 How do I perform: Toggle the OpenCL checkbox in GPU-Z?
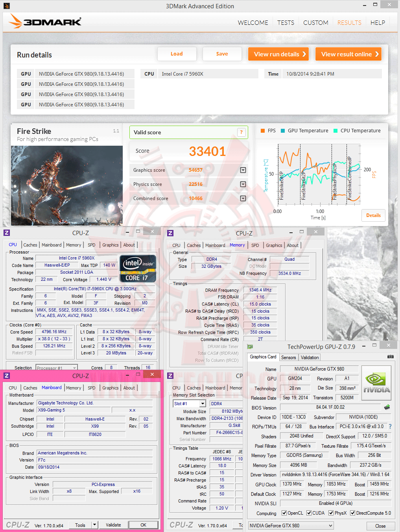pyautogui.click(x=284, y=513)
